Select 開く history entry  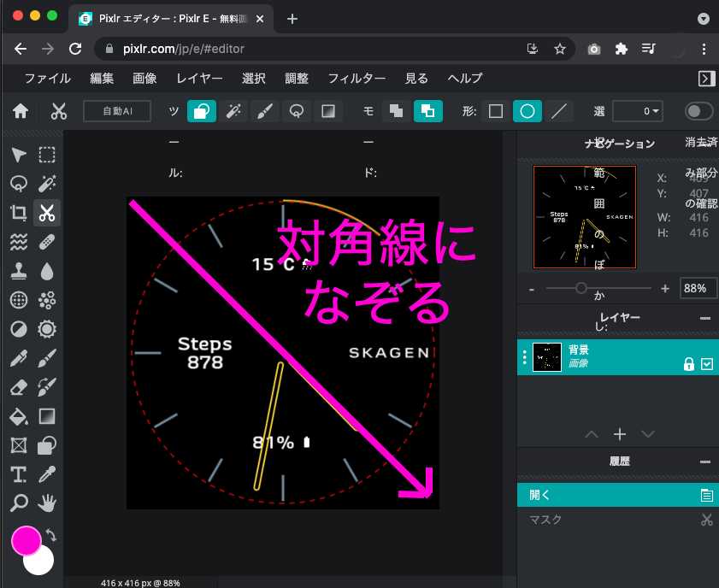click(617, 495)
